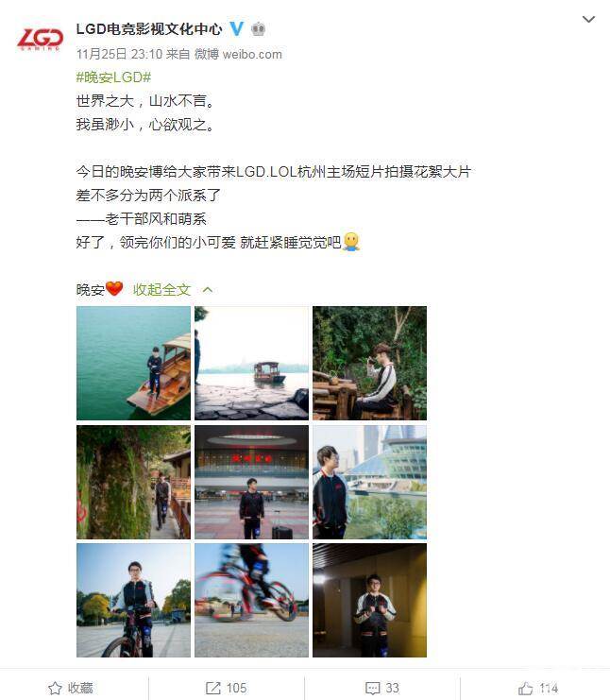Click the blue V verified badge
Viewport: 610px width, 700px height.
236,29
